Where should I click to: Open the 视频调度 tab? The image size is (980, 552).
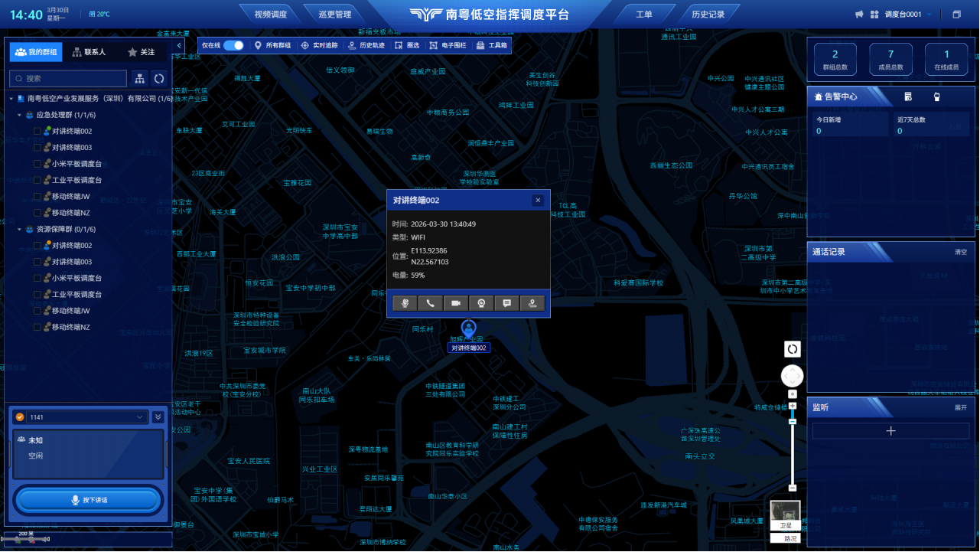[x=270, y=15]
